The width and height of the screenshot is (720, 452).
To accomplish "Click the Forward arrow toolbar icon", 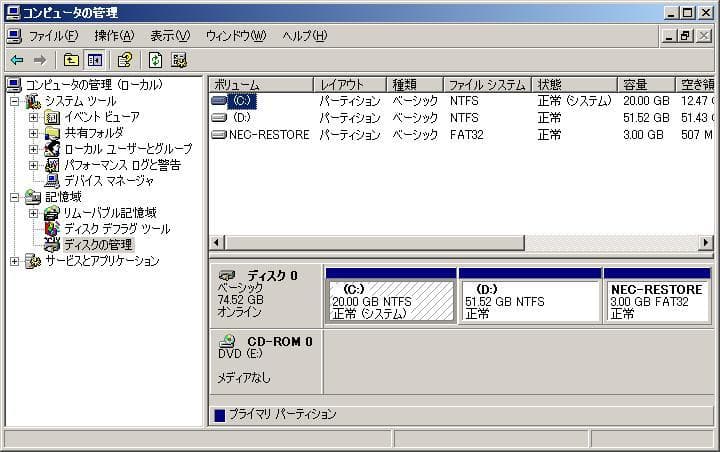I will pyautogui.click(x=40, y=60).
